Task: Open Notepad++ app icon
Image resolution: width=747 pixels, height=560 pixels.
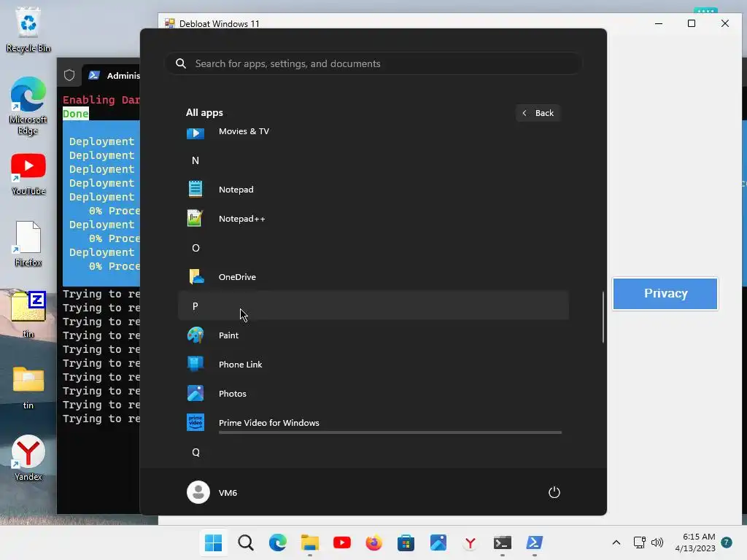Action: click(x=196, y=219)
